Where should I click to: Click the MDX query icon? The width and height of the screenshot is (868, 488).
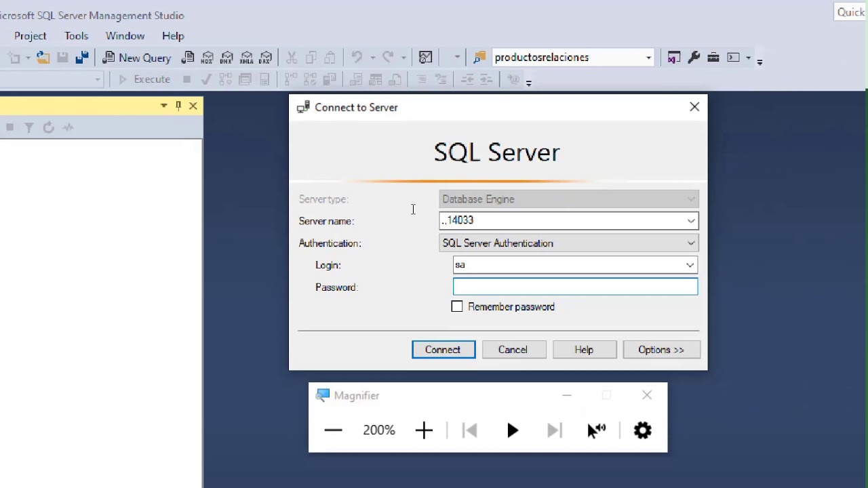coord(208,58)
